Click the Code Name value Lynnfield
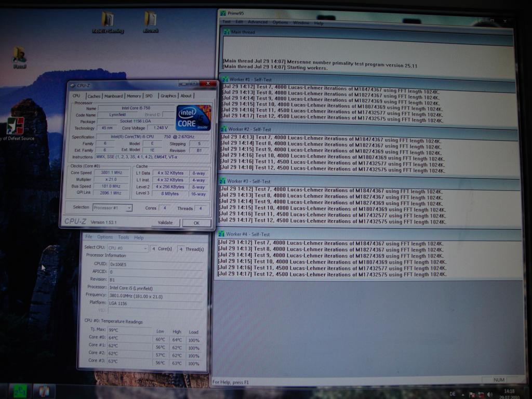 [x=117, y=115]
